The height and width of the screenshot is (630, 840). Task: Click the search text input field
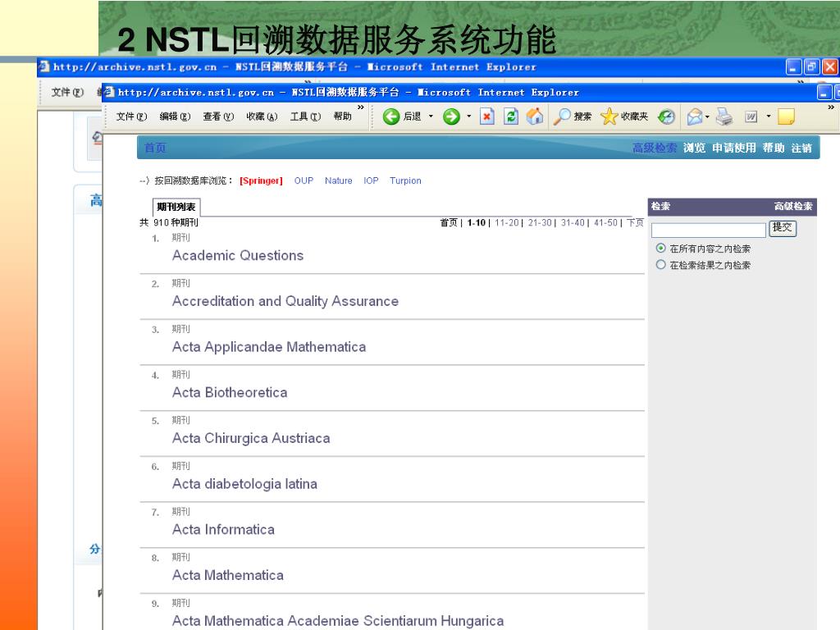[709, 230]
